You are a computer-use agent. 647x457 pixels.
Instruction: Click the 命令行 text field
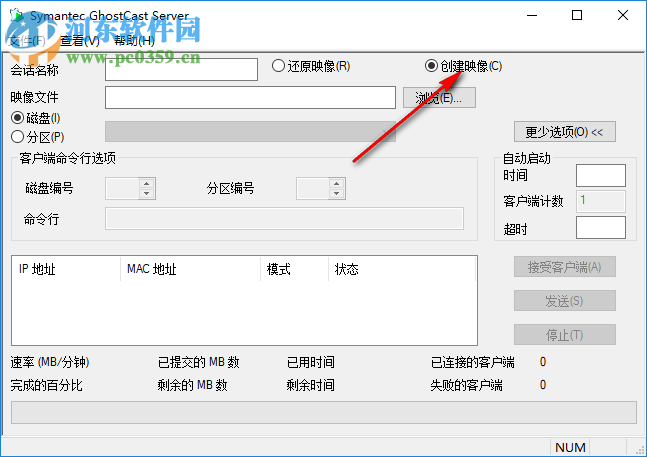[x=284, y=219]
